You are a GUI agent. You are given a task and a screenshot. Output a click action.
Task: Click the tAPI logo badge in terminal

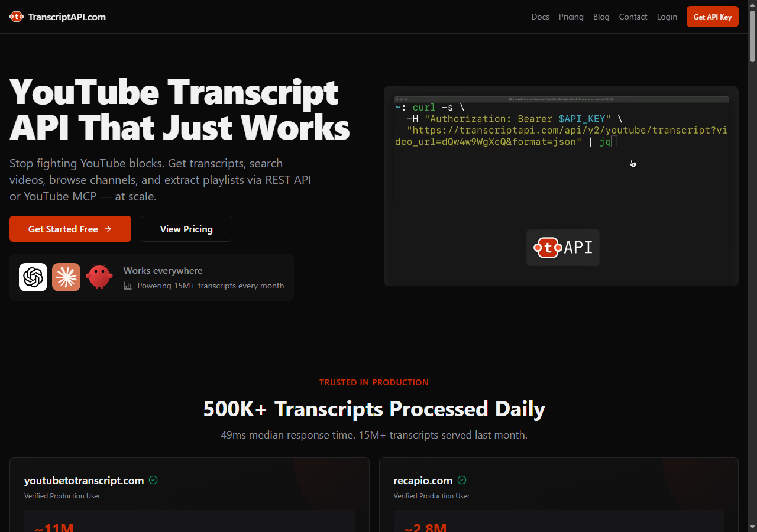pos(563,248)
